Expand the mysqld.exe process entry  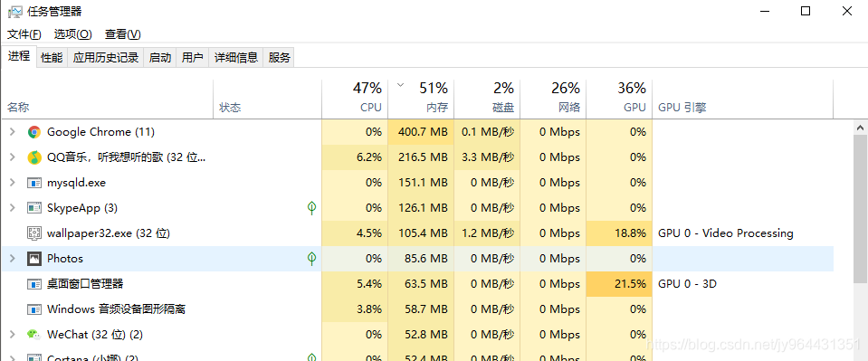click(x=12, y=183)
